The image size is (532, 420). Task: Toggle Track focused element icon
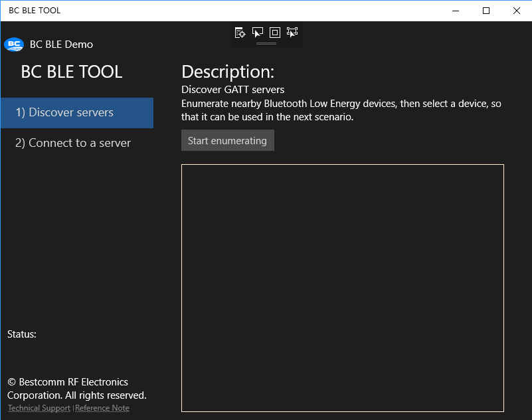[x=292, y=33]
